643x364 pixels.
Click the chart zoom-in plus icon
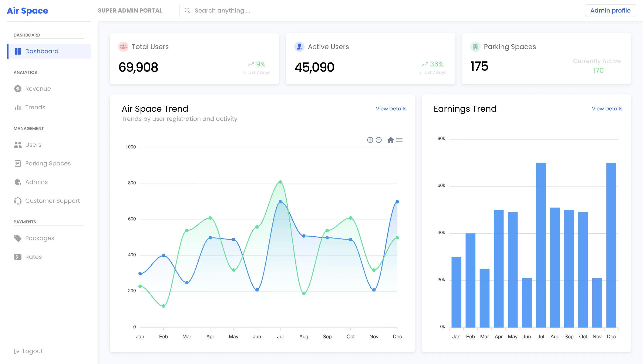tap(370, 140)
